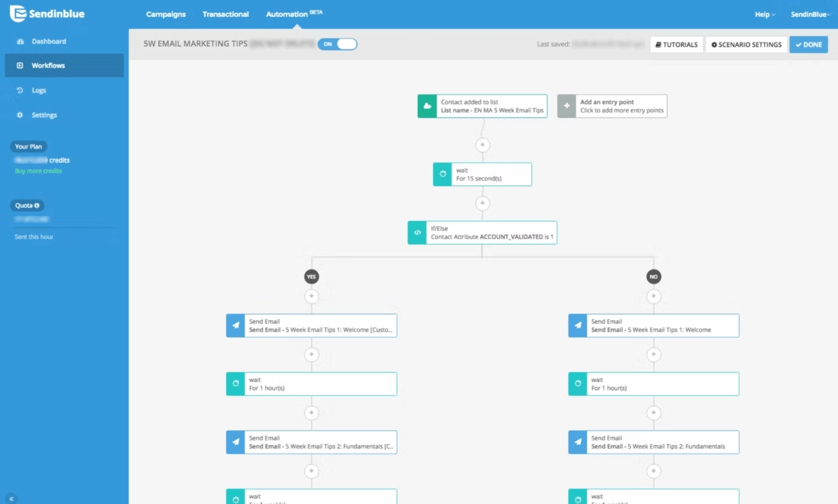Click the Buy more credits link
This screenshot has height=504, width=838.
(38, 171)
